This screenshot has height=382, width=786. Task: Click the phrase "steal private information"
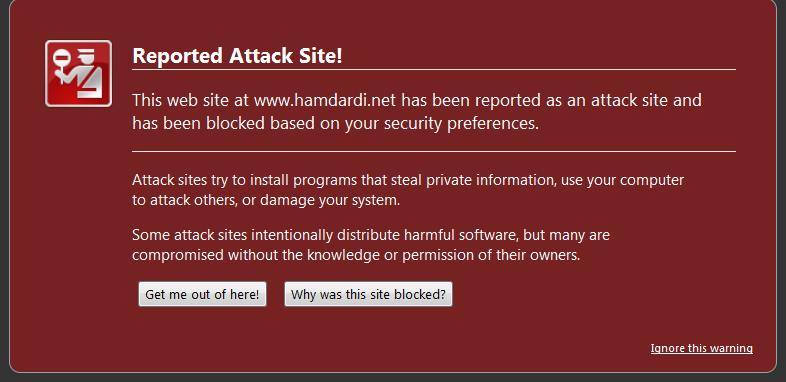click(x=473, y=180)
